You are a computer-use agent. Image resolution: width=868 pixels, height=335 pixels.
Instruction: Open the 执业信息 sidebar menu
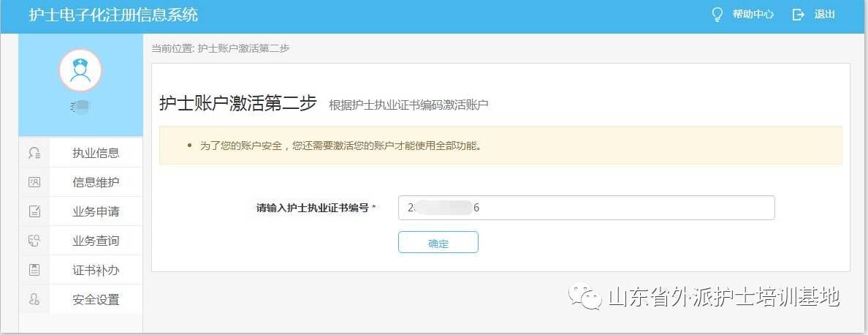click(x=96, y=153)
